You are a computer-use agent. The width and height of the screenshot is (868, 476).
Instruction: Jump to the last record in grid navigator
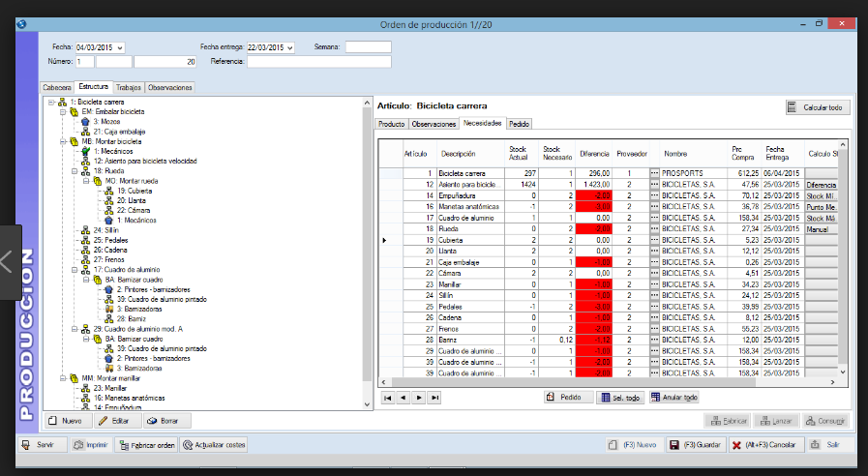pyautogui.click(x=434, y=398)
